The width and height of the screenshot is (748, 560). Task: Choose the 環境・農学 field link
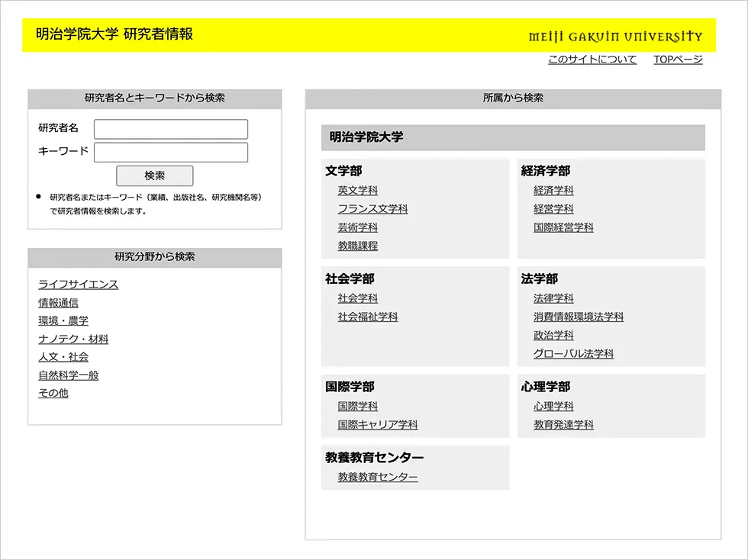click(63, 320)
